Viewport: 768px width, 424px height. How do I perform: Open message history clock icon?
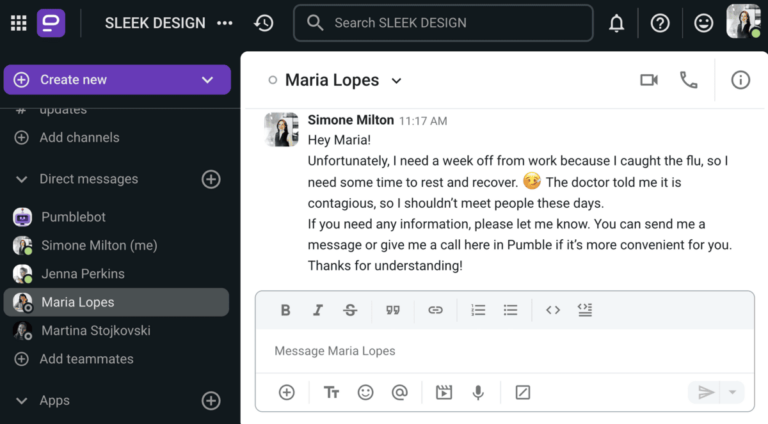[264, 23]
